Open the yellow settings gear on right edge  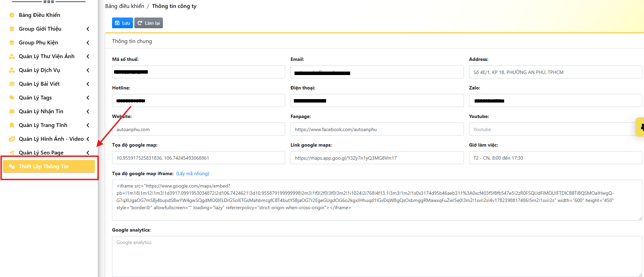tap(641, 127)
